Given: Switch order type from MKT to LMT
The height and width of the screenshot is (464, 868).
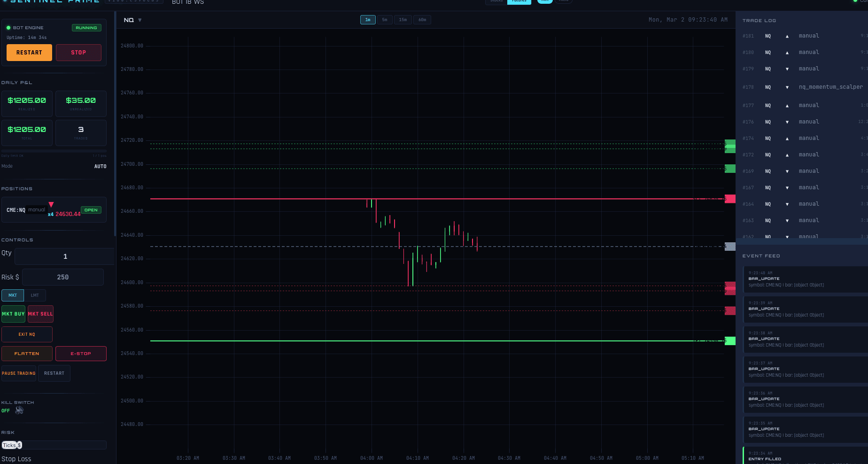Looking at the screenshot, I should (x=35, y=295).
